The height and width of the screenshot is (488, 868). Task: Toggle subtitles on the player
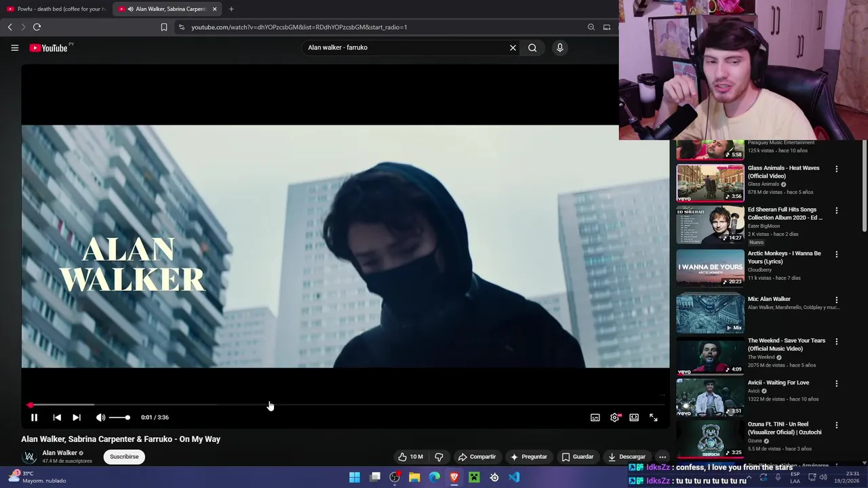point(595,418)
